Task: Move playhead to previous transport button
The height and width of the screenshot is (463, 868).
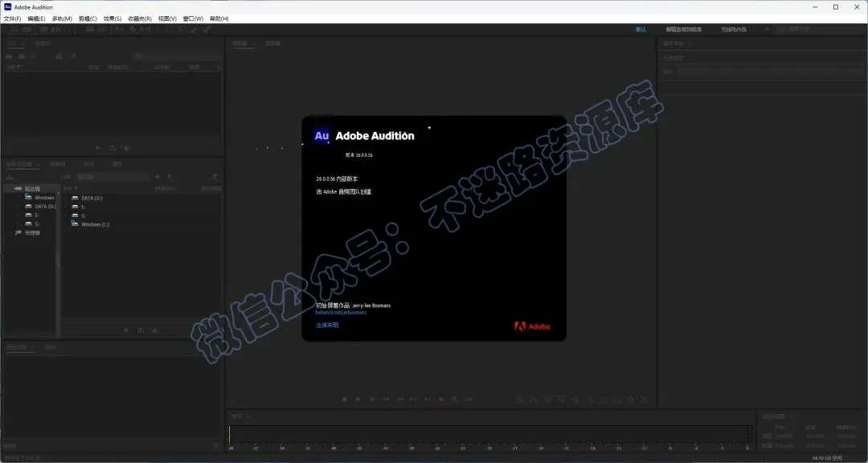Action: [386, 399]
